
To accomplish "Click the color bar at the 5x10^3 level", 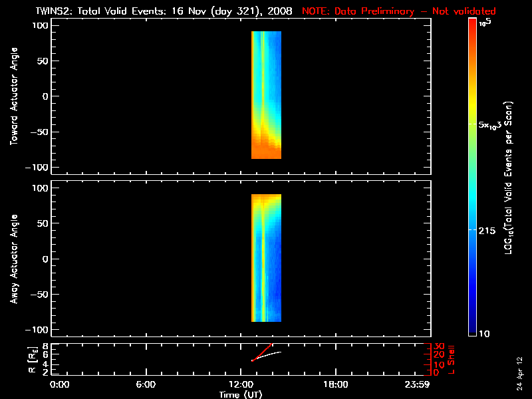I will (472, 124).
